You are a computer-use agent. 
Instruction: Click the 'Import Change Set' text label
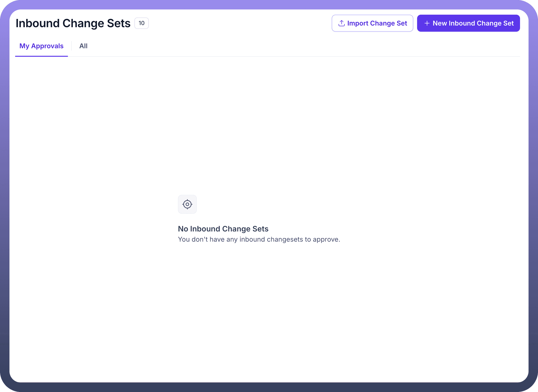tap(377, 23)
